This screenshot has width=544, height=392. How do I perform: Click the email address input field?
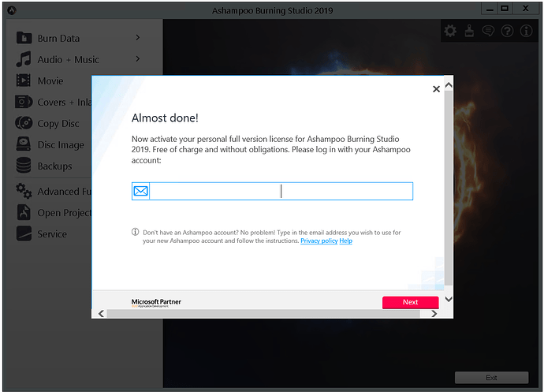tap(280, 191)
